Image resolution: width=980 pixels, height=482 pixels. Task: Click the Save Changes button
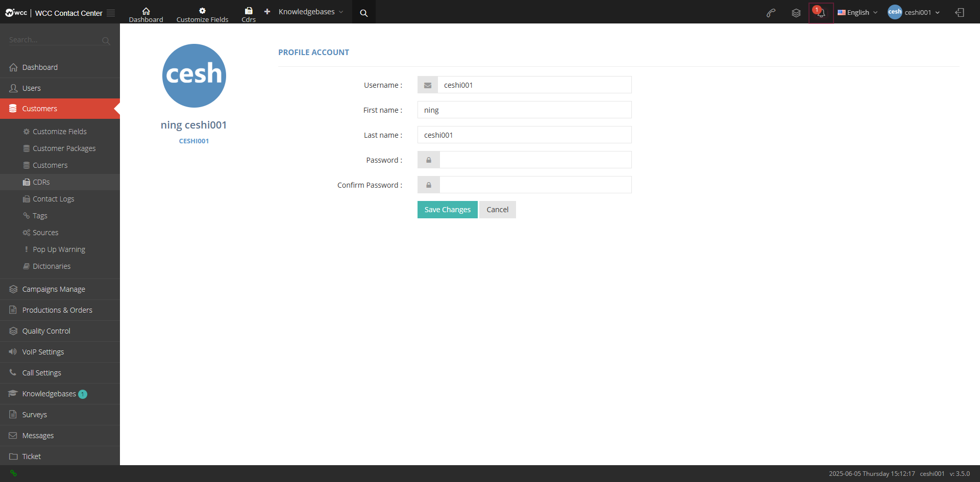(x=447, y=210)
